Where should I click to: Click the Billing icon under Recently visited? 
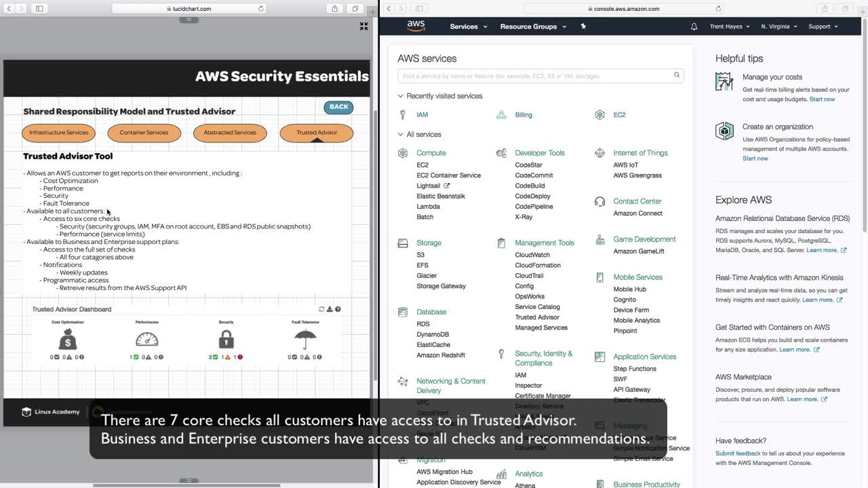pos(501,115)
